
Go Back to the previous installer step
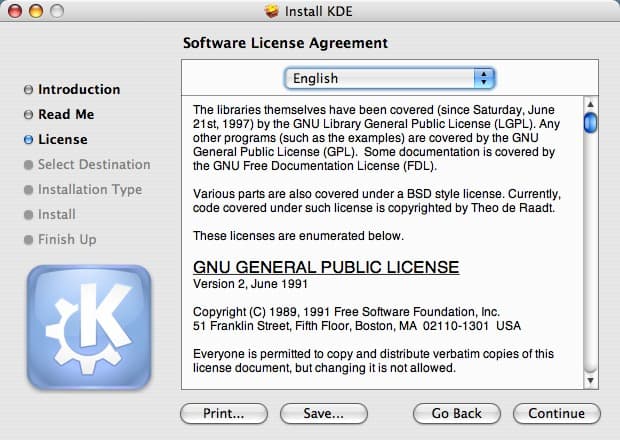click(x=457, y=413)
